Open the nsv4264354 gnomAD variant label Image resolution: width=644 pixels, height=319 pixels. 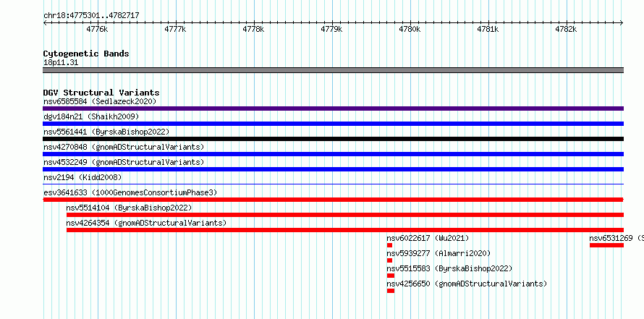(x=146, y=223)
